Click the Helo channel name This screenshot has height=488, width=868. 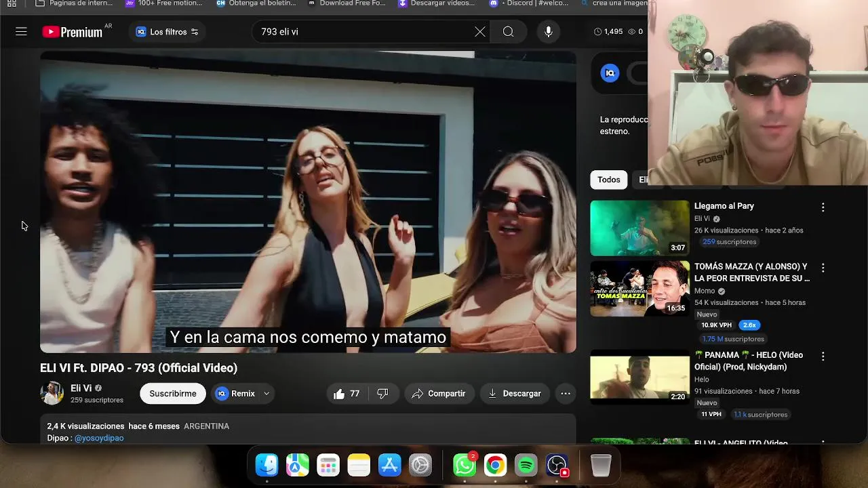tap(702, 380)
